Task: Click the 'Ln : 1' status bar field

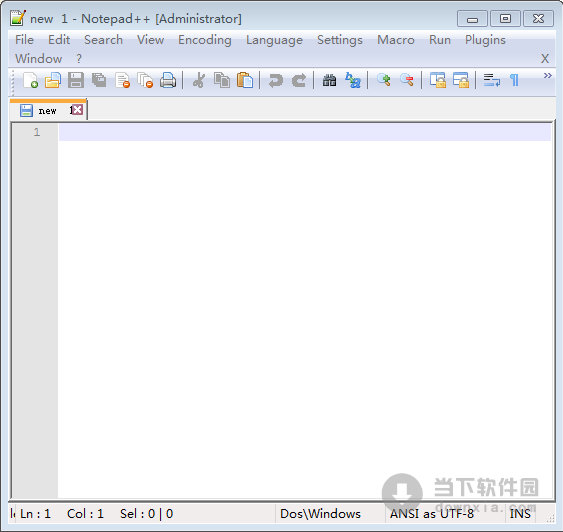Action: [x=35, y=514]
